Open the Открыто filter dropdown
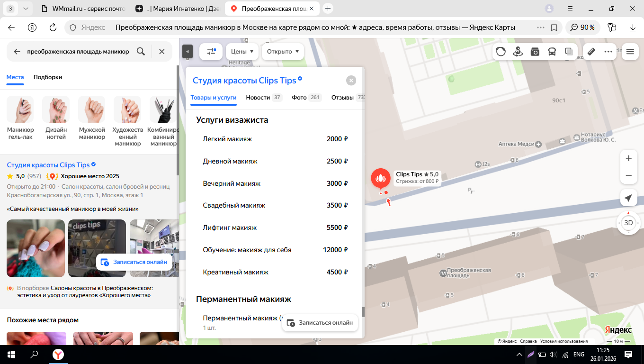Screen dimensions: 644x364 (x=283, y=52)
